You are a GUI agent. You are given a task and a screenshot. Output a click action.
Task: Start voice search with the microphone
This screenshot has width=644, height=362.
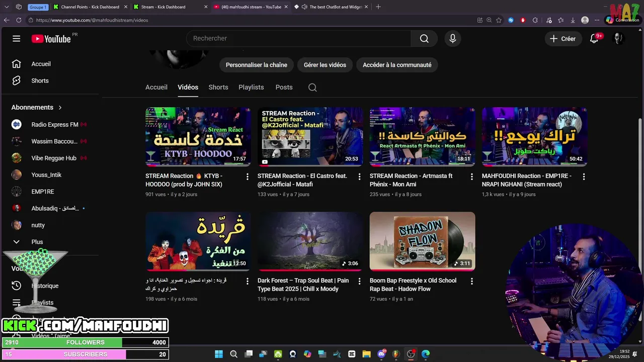[x=453, y=39]
